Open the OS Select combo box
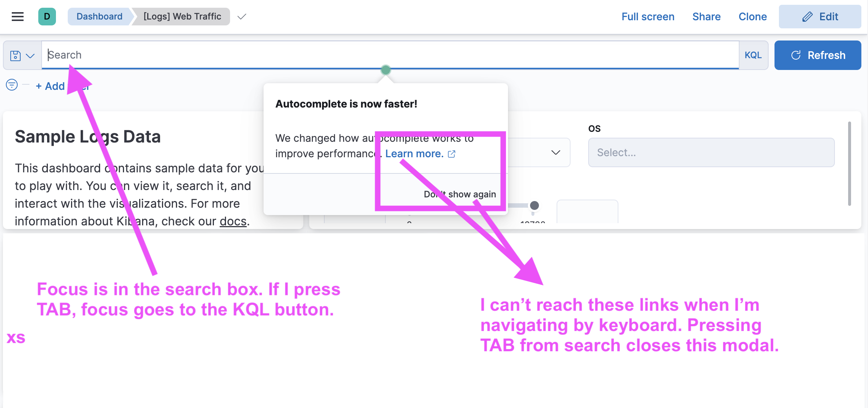This screenshot has height=408, width=868. pos(711,152)
